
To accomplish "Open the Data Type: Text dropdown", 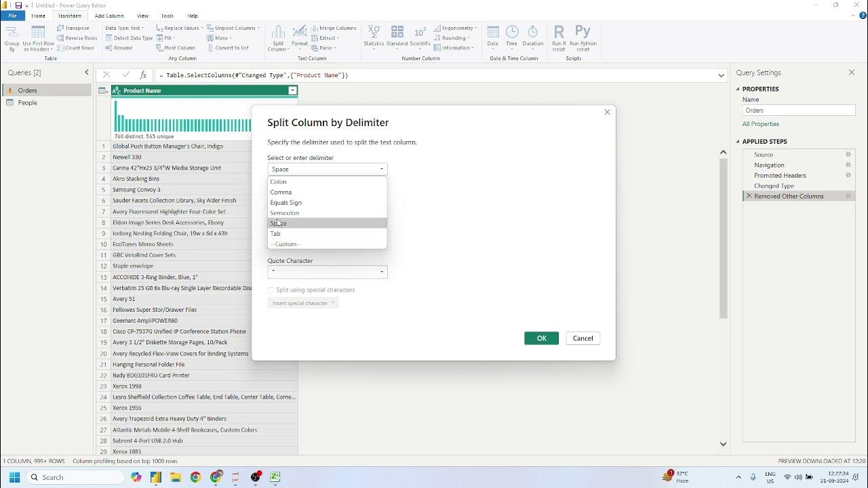I will [x=124, y=28].
